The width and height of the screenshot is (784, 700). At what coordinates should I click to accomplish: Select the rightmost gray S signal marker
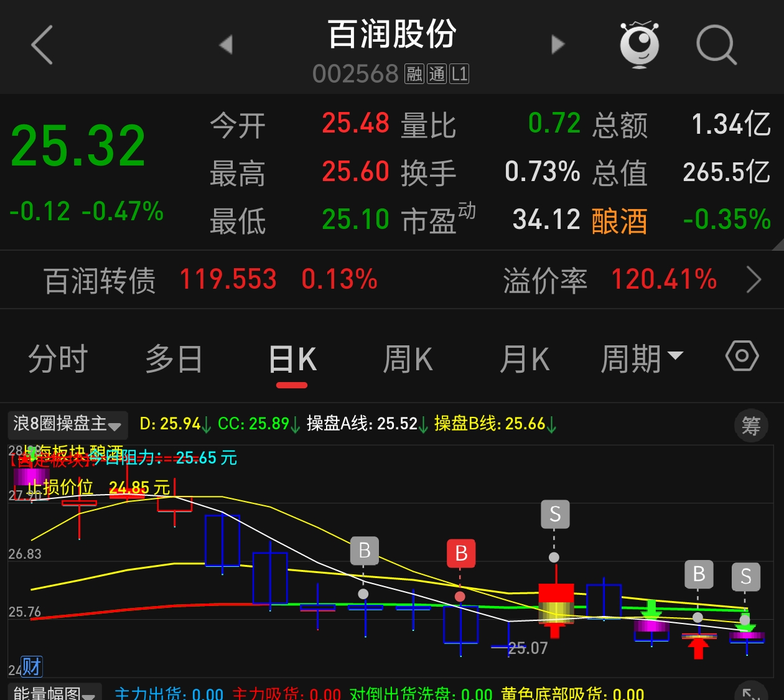[x=746, y=576]
